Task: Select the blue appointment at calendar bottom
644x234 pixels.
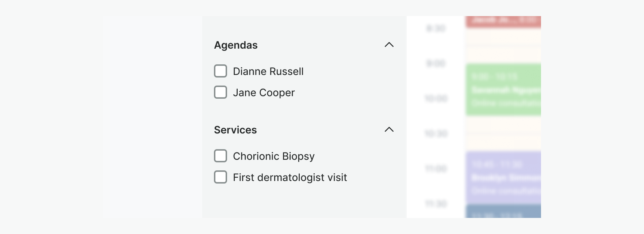Action: click(x=503, y=212)
